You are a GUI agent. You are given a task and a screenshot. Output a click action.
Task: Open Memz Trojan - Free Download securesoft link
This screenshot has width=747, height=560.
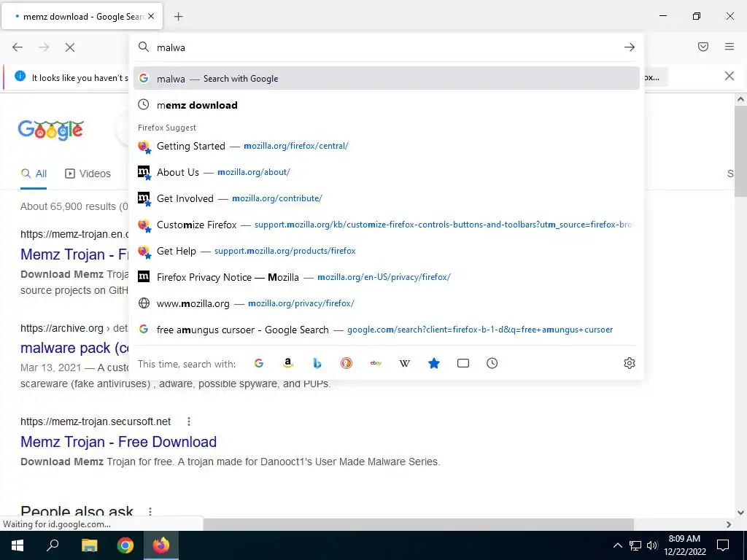point(119,442)
